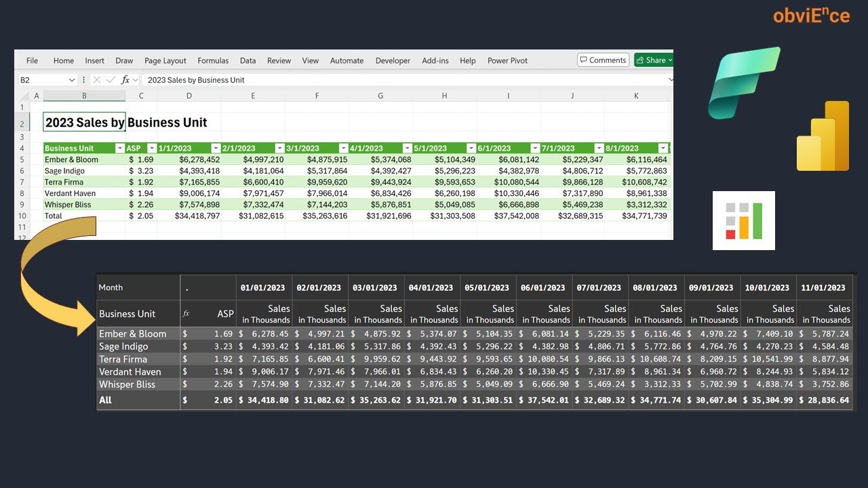
Task: Open the Help tab
Action: [x=468, y=60]
